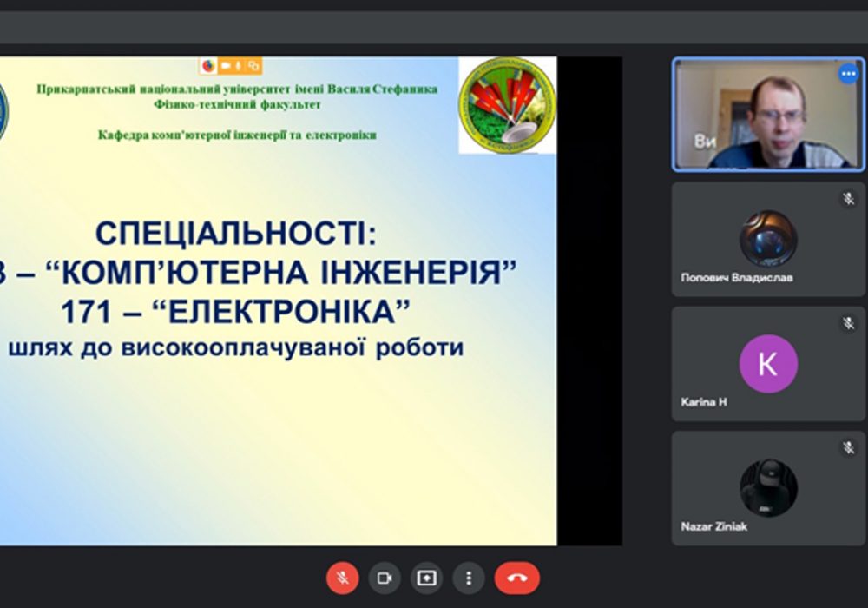Click Nazar Ziniak's profile avatar
This screenshot has height=608, width=868.
point(768,488)
